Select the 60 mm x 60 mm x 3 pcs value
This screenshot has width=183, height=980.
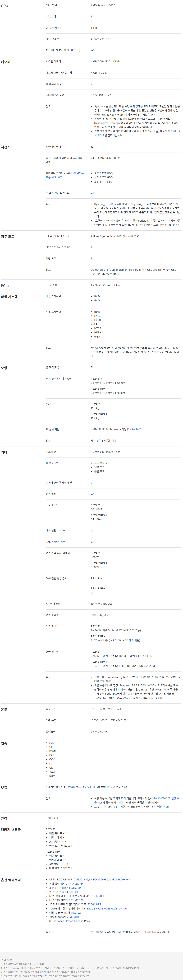(105, 452)
